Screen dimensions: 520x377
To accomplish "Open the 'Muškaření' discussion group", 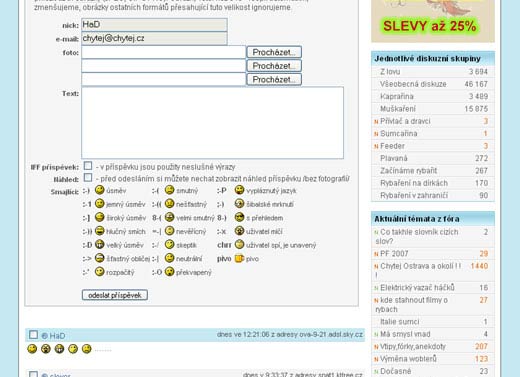I will (398, 109).
